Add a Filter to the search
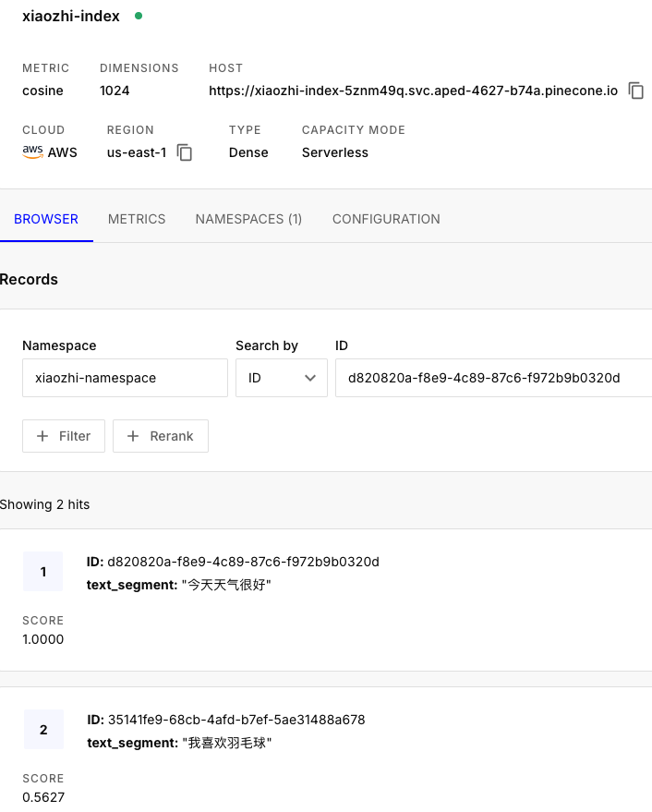The image size is (652, 812). pyautogui.click(x=64, y=436)
